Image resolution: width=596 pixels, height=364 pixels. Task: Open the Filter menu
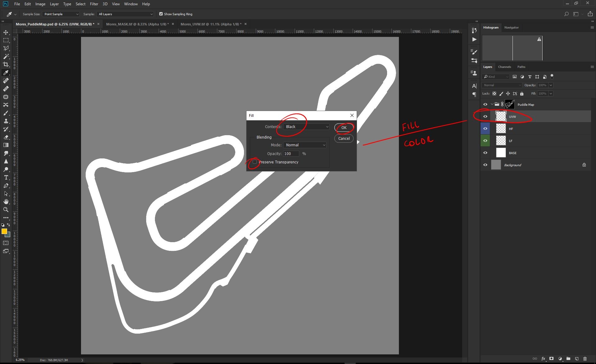coord(94,4)
